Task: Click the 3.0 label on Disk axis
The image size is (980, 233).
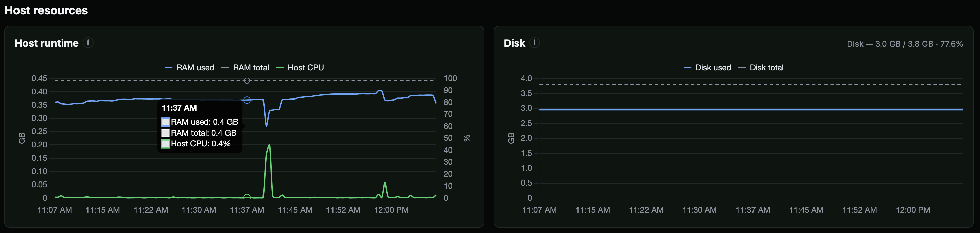Action: tap(526, 108)
